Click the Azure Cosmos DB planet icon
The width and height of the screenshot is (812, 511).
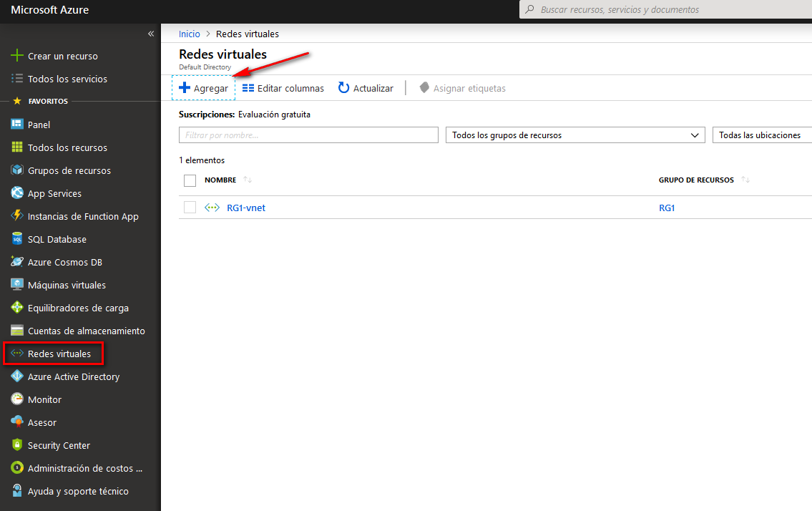click(x=17, y=261)
